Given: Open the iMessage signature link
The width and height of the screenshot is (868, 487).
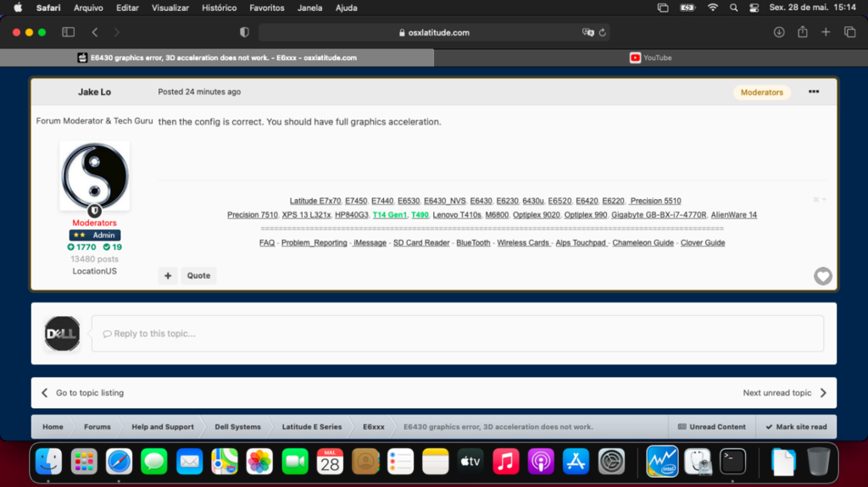Looking at the screenshot, I should click(370, 243).
